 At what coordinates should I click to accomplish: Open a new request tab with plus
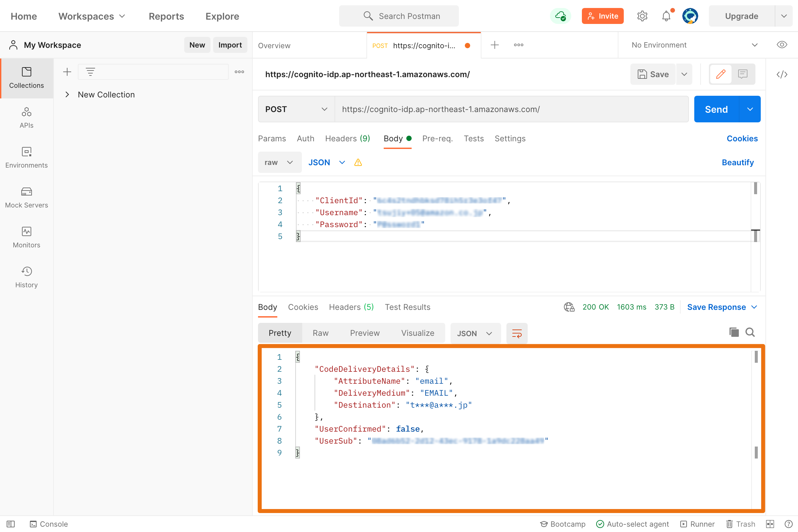click(495, 45)
